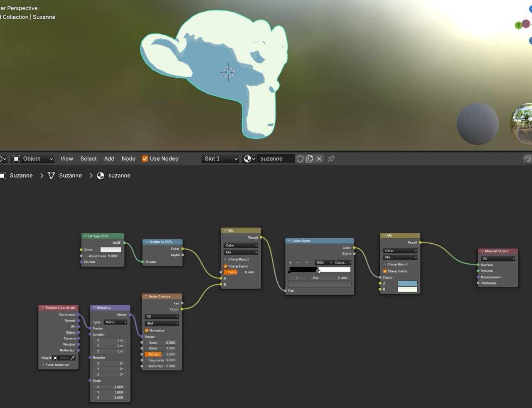
Task: Toggle Normalize in Noise Texture node
Action: tap(147, 330)
